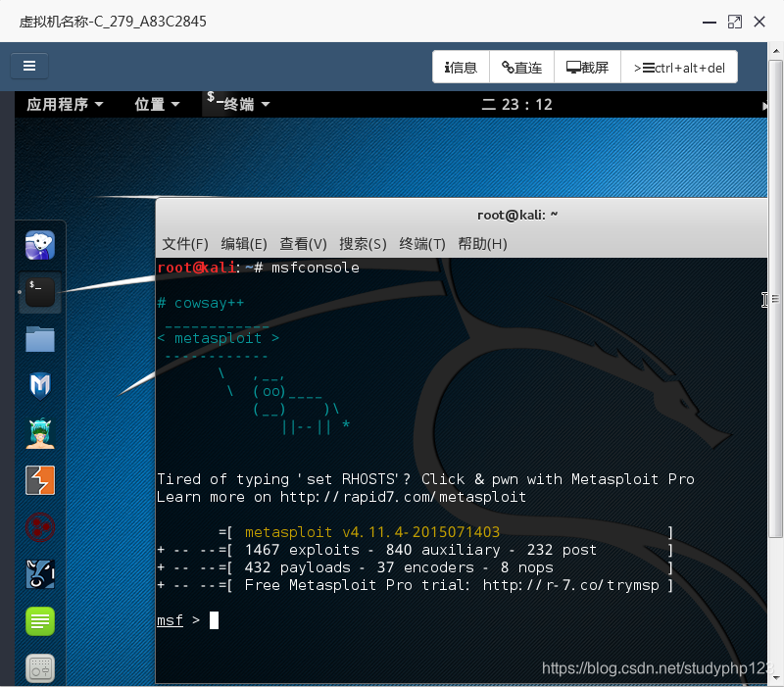Click the 信息 info button
Image resolution: width=784 pixels, height=687 pixels.
coord(461,67)
